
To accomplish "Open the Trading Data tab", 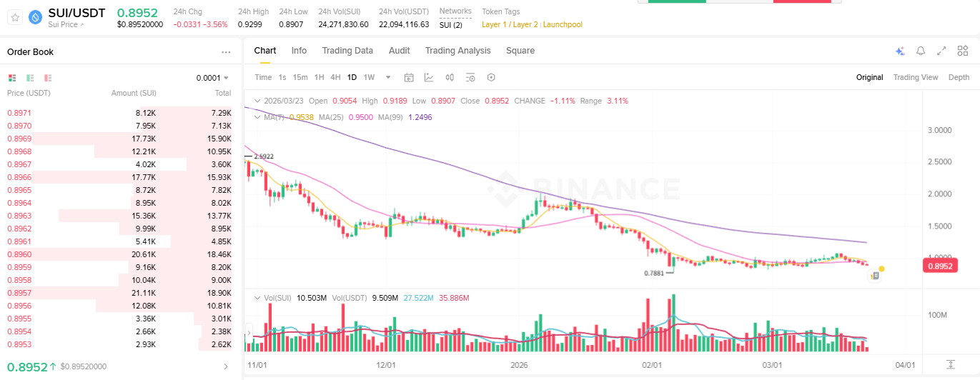I will 347,51.
